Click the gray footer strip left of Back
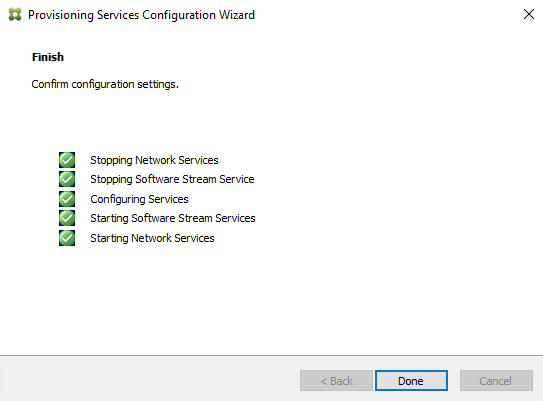543x401 pixels. [150, 378]
